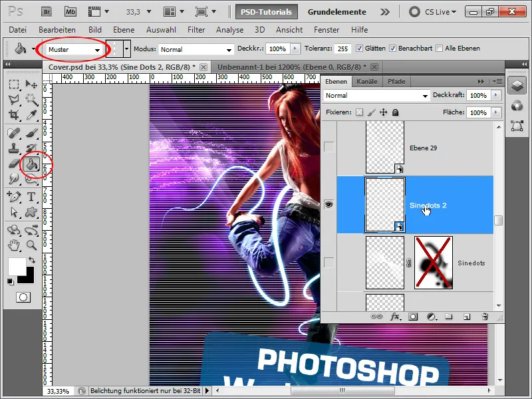This screenshot has height=399, width=532.
Task: Create new adjustment layer
Action: click(x=431, y=317)
